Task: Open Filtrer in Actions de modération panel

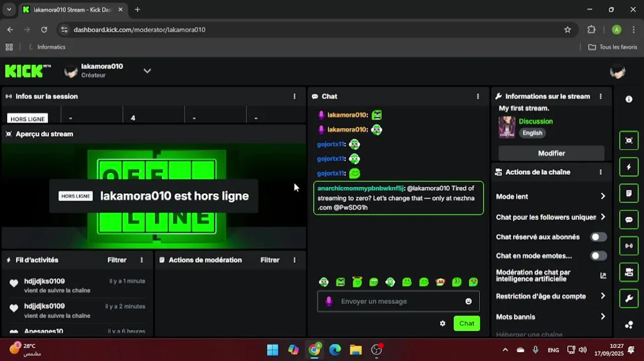Action: point(270,260)
